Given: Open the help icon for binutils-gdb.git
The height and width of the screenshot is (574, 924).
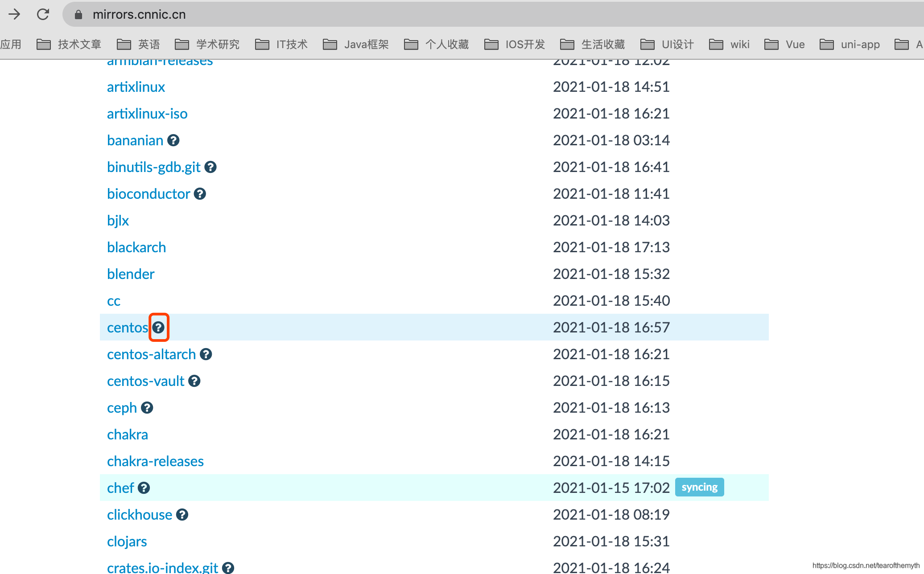Looking at the screenshot, I should (210, 167).
